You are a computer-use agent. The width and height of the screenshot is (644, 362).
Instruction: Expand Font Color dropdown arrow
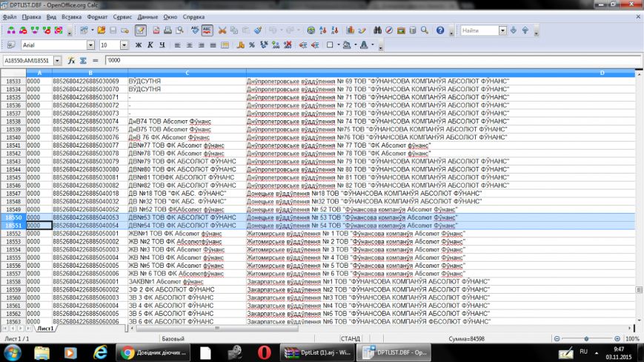pos(373,45)
